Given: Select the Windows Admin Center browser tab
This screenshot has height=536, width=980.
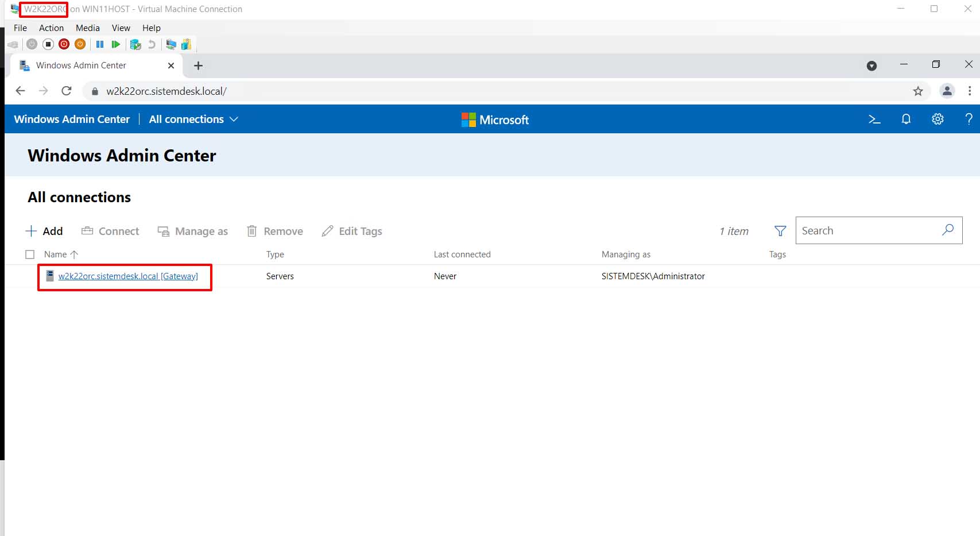Looking at the screenshot, I should tap(96, 65).
